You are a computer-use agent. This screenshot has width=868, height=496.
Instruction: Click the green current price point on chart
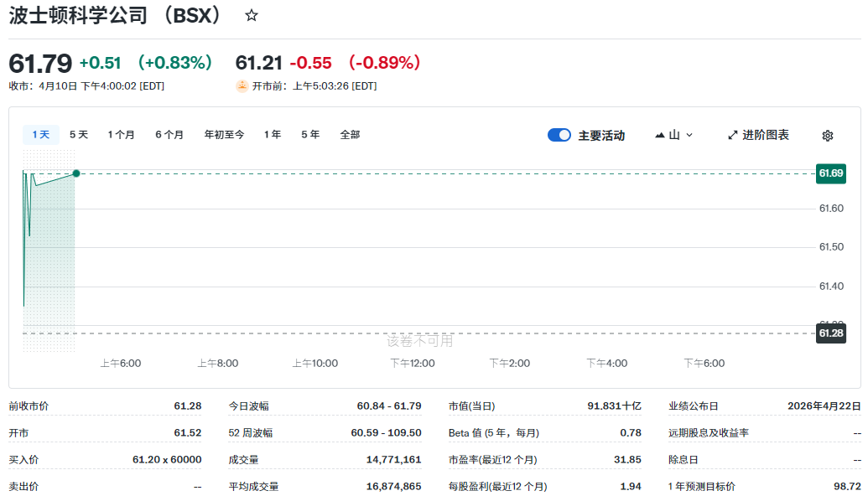point(76,173)
